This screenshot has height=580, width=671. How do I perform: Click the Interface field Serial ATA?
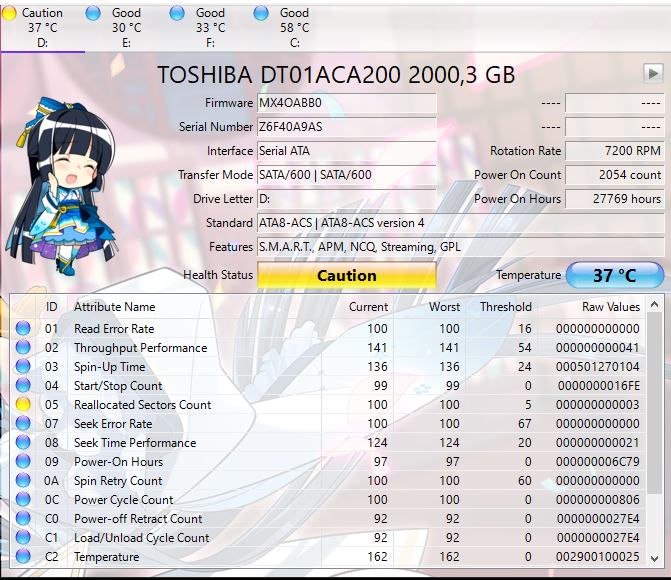[347, 151]
